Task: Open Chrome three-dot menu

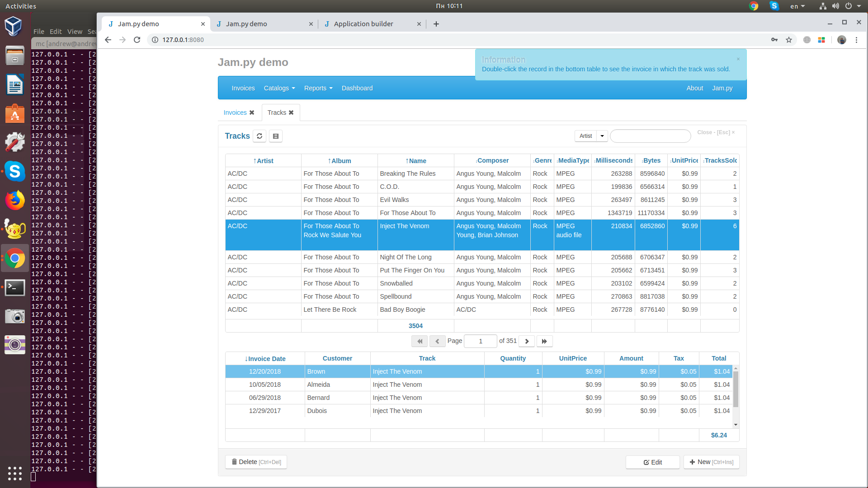Action: 856,40
